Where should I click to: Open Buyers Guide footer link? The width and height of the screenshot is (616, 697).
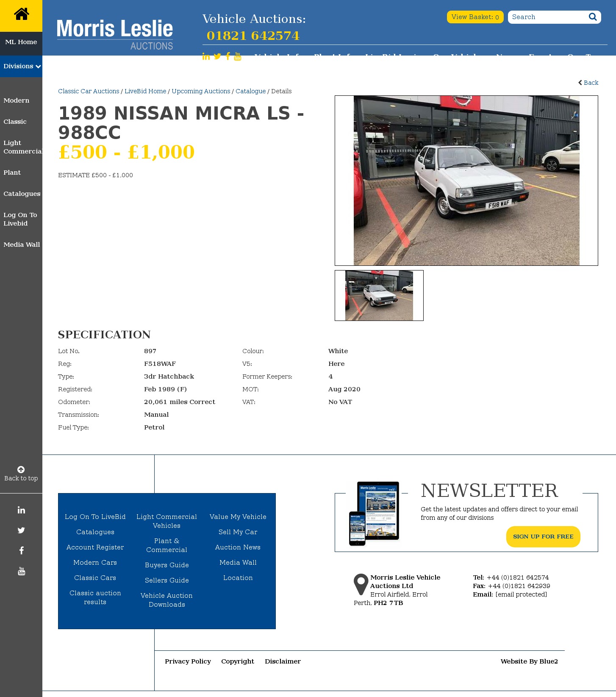click(x=167, y=565)
